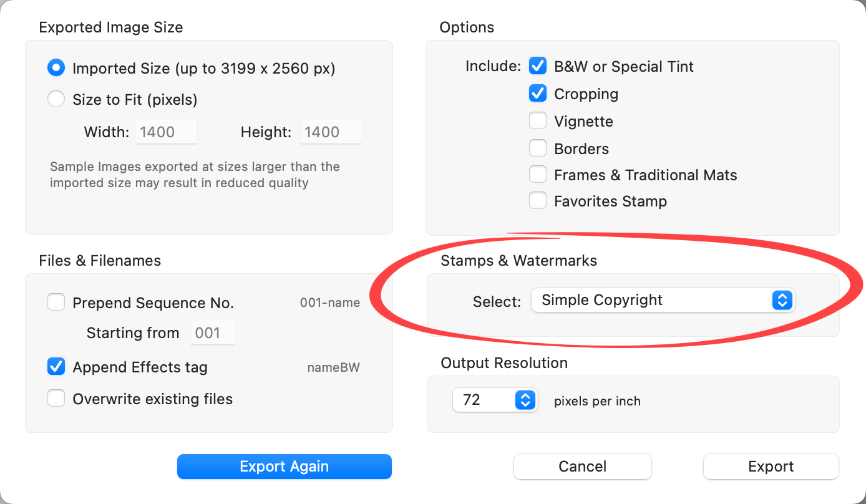Uncheck Append Effects tag

pos(56,367)
